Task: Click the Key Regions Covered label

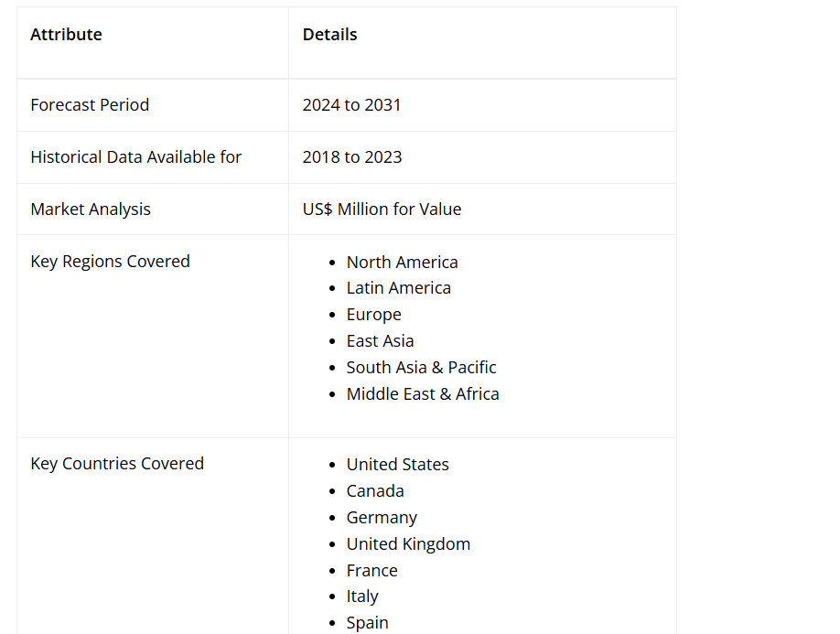Action: (x=110, y=262)
